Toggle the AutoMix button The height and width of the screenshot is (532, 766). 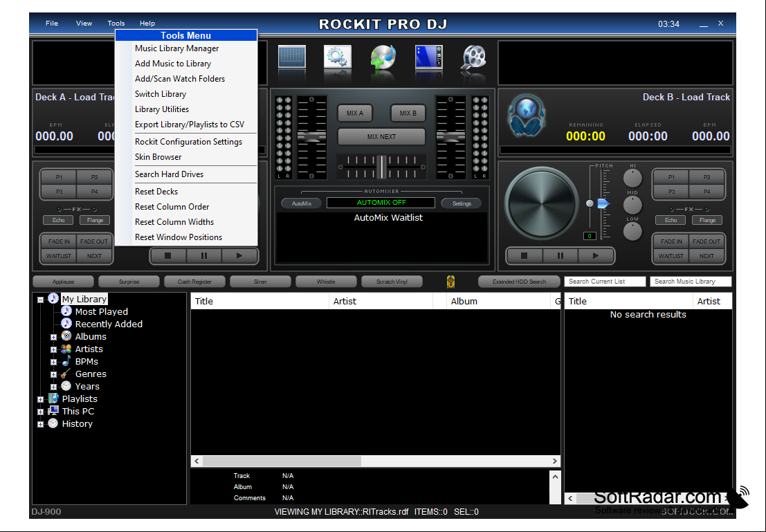coord(302,203)
